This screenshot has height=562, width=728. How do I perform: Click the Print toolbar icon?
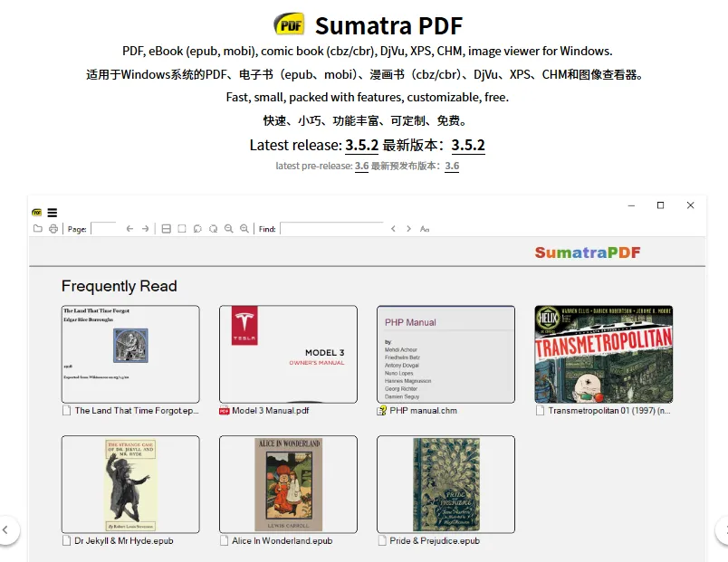53,228
